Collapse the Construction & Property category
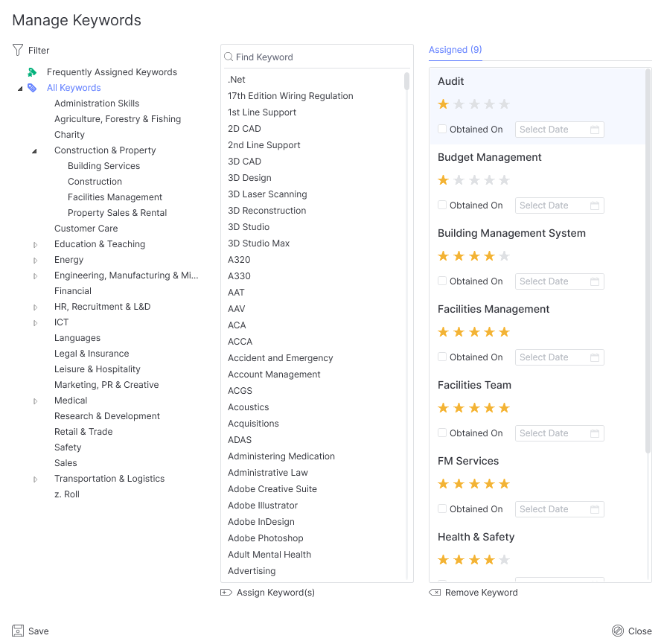Image resolution: width=664 pixels, height=644 pixels. tap(34, 150)
